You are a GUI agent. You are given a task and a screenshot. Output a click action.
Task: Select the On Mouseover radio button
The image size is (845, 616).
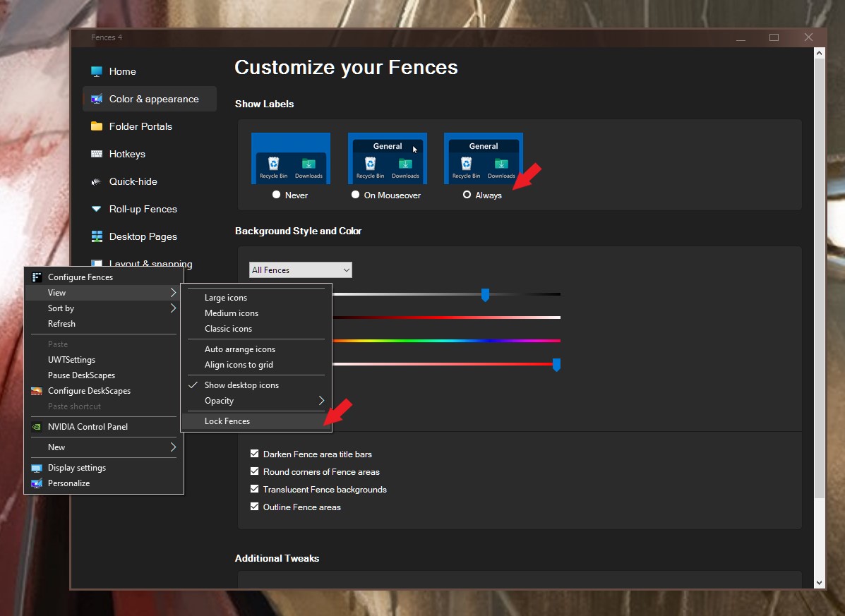tap(355, 194)
